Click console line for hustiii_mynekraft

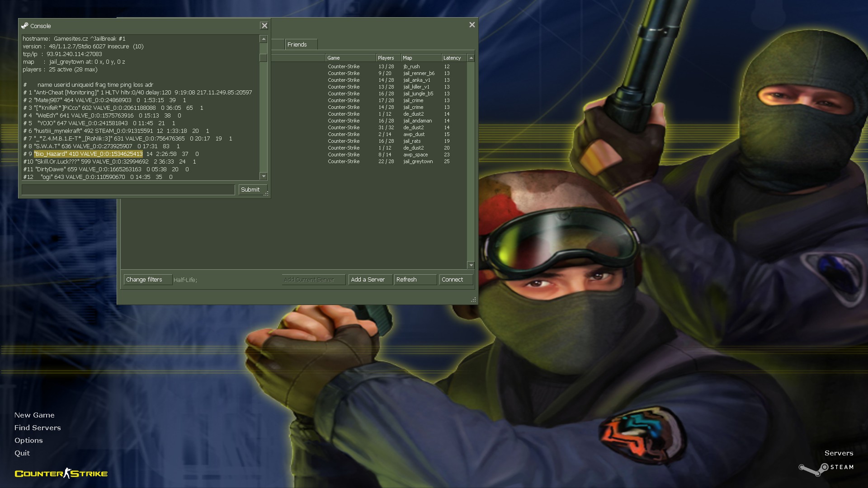click(116, 131)
